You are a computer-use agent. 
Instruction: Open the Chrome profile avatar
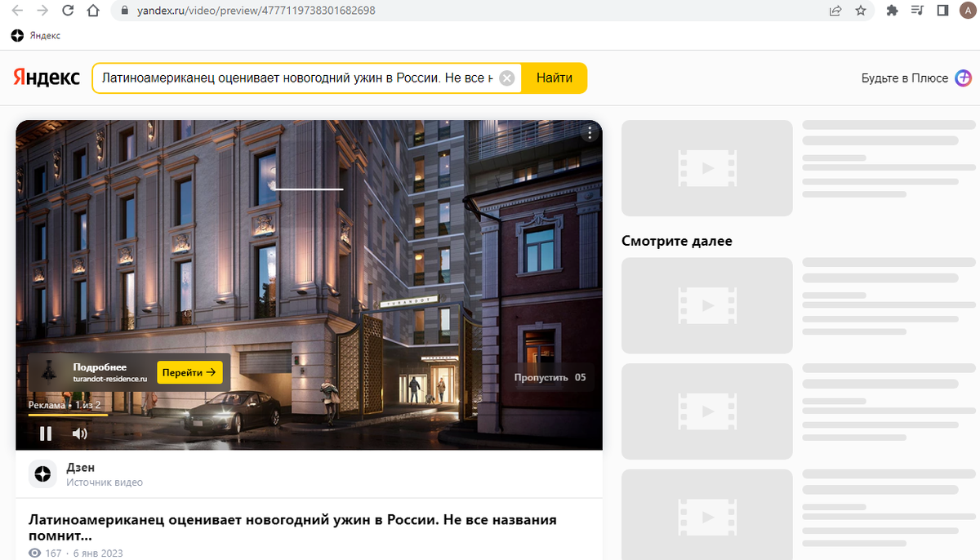968,11
